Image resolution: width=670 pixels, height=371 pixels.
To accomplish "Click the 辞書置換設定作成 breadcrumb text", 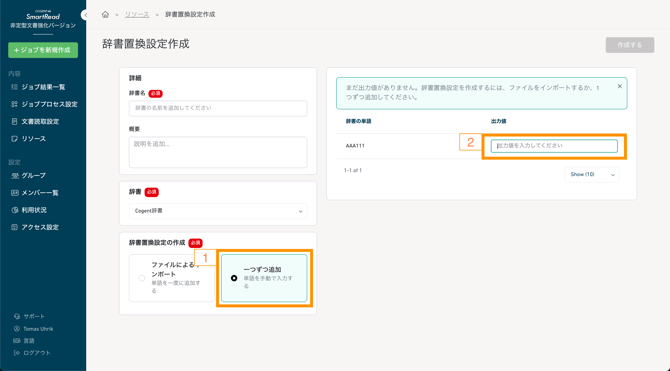I will (190, 15).
